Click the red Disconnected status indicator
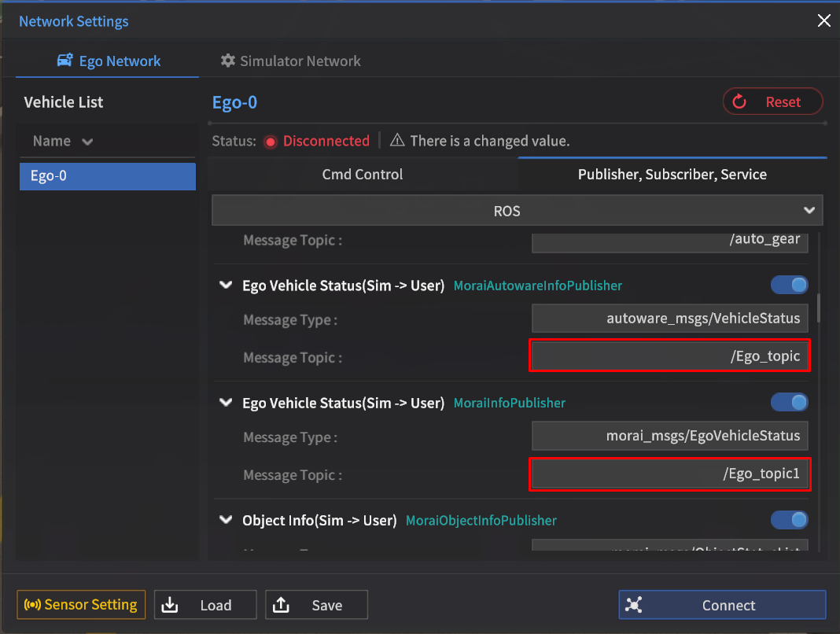 pos(271,142)
